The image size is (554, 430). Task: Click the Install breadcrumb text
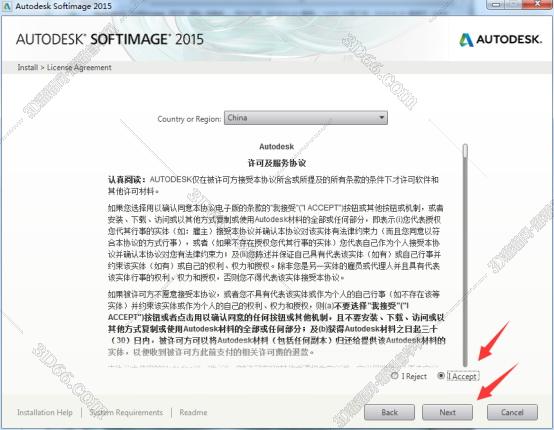pyautogui.click(x=28, y=67)
